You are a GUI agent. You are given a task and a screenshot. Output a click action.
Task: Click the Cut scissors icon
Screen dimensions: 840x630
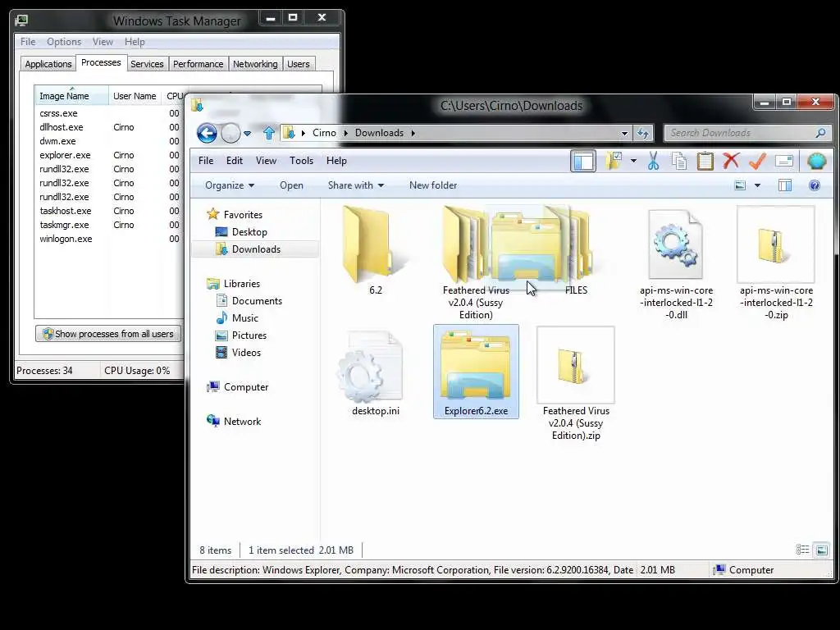pyautogui.click(x=653, y=161)
